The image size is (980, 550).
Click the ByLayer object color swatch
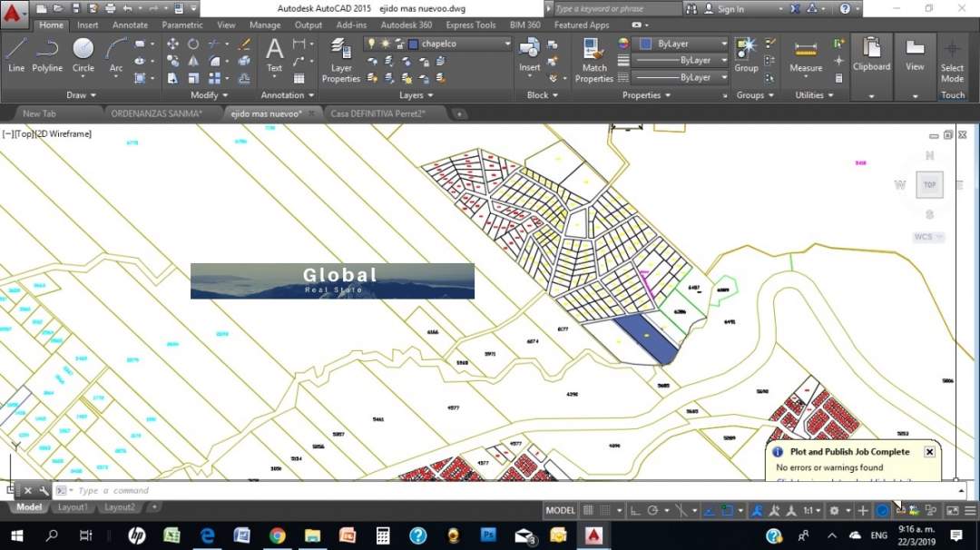click(x=645, y=44)
